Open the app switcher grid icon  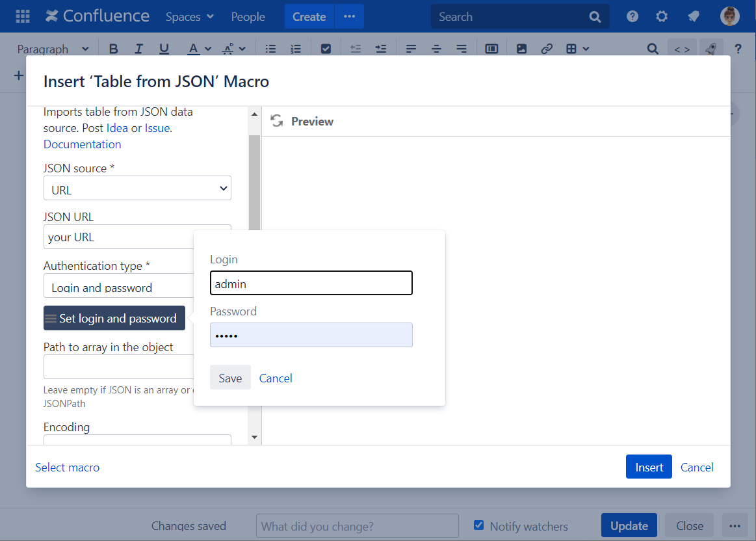22,16
